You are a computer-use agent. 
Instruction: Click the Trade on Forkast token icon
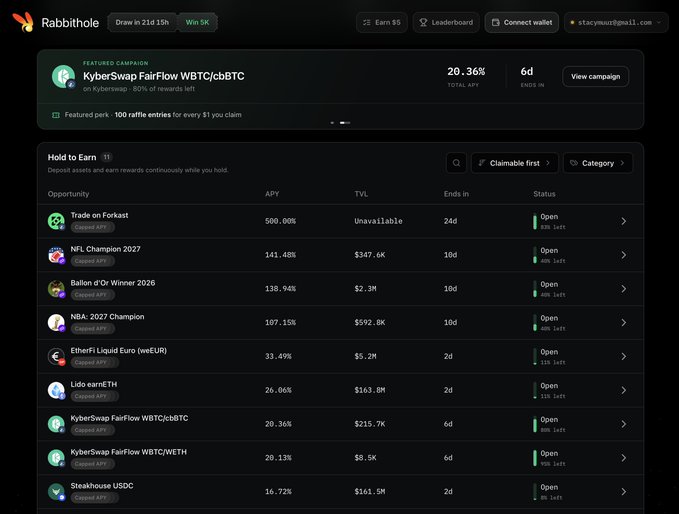point(56,221)
